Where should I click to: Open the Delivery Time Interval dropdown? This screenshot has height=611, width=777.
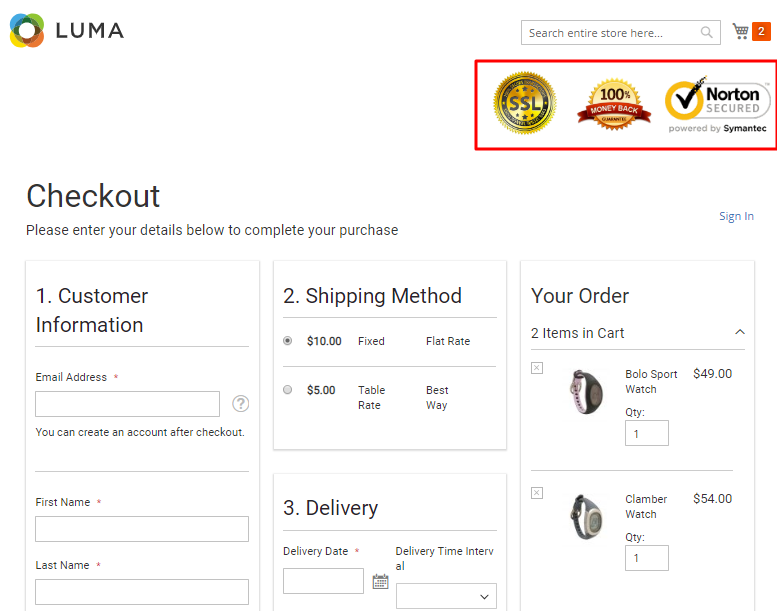pyautogui.click(x=446, y=596)
